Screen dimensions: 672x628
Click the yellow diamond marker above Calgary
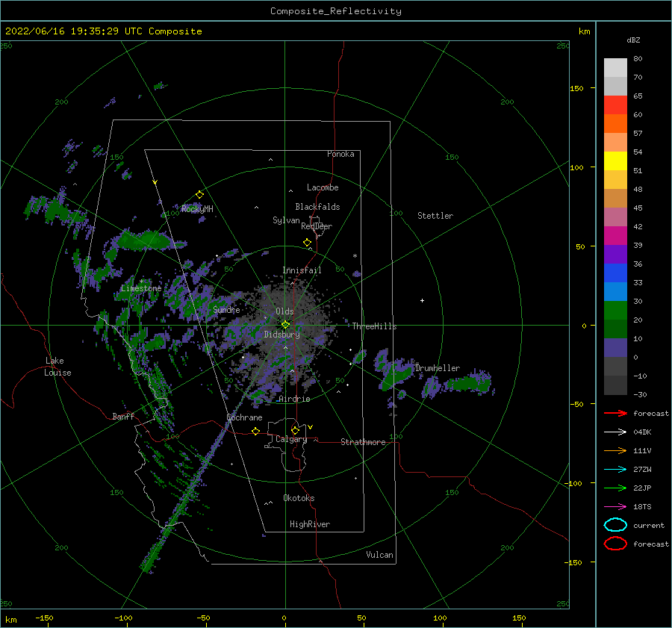click(x=295, y=430)
